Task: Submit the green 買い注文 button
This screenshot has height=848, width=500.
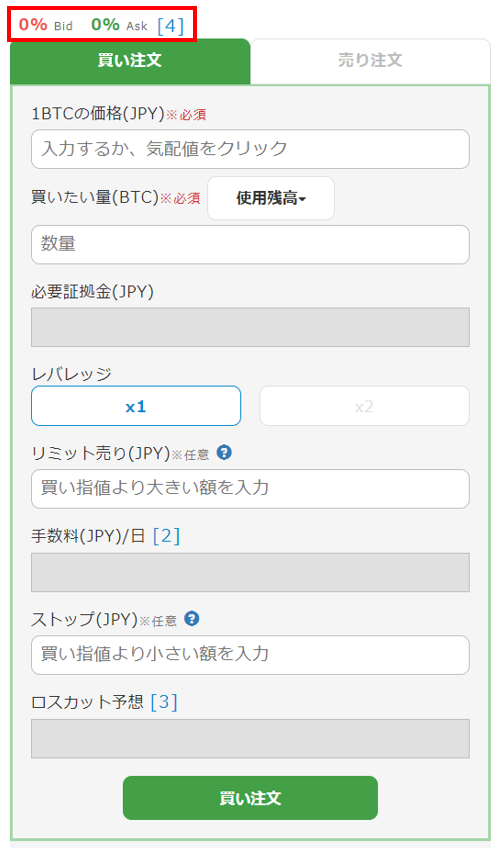Action: point(250,798)
